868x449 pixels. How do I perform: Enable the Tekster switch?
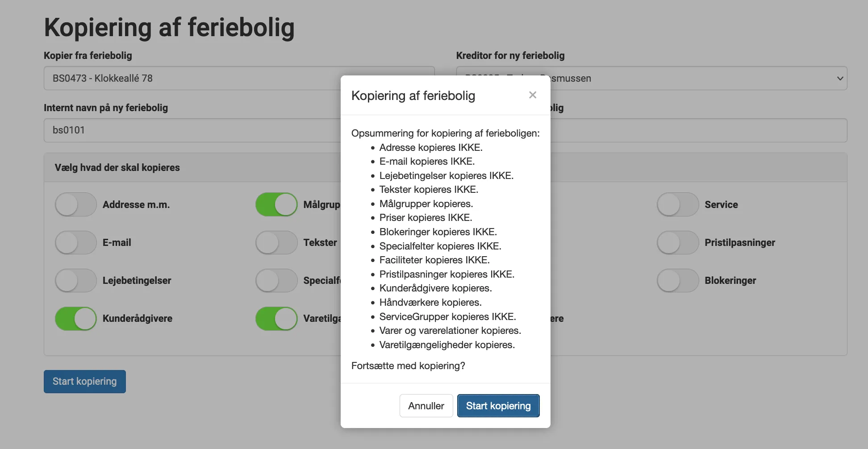point(276,242)
